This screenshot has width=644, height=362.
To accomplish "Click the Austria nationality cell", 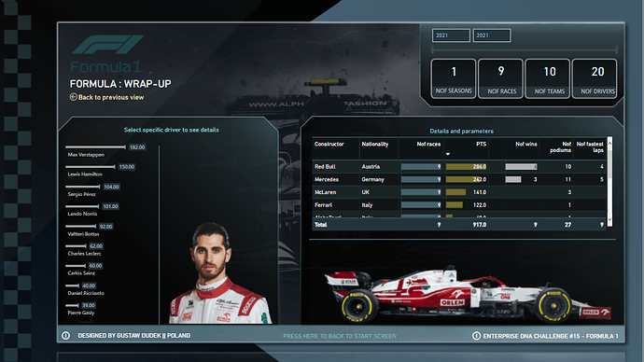I will 371,167.
